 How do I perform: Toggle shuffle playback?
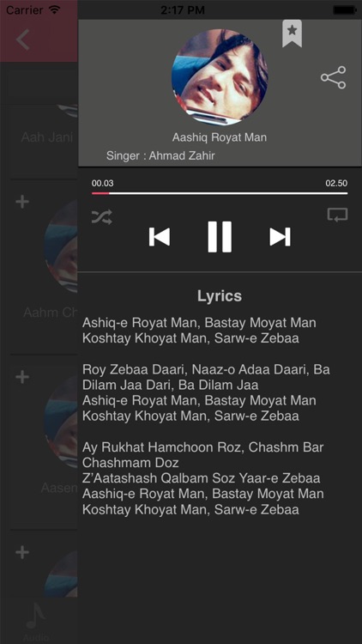(x=102, y=216)
